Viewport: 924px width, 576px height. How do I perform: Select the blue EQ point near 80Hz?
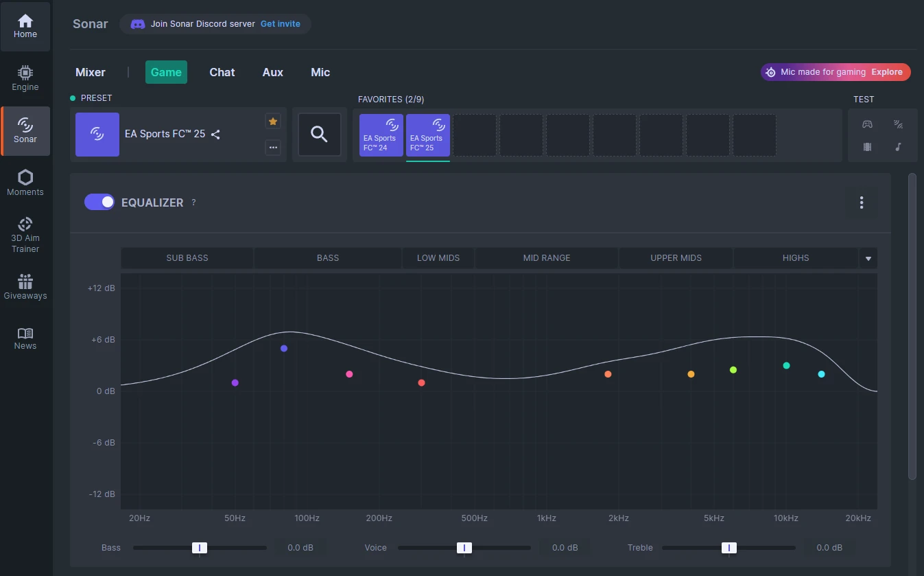(284, 349)
